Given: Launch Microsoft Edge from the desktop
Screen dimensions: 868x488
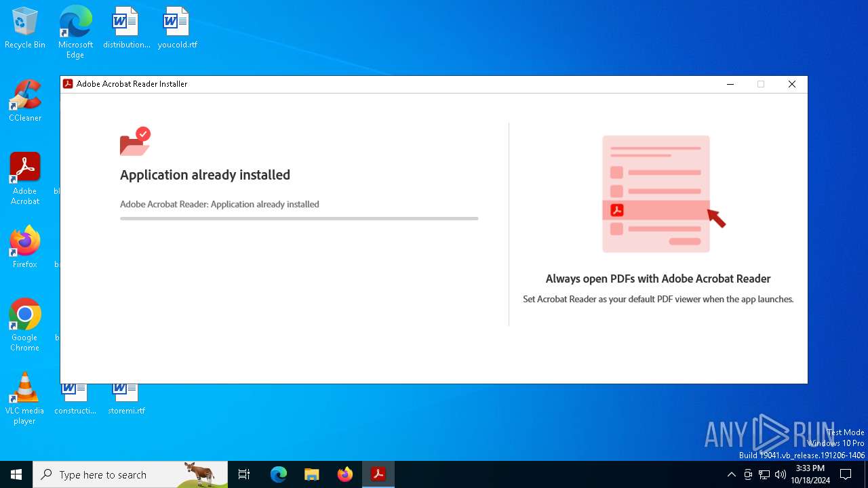Looking at the screenshot, I should [x=75, y=32].
